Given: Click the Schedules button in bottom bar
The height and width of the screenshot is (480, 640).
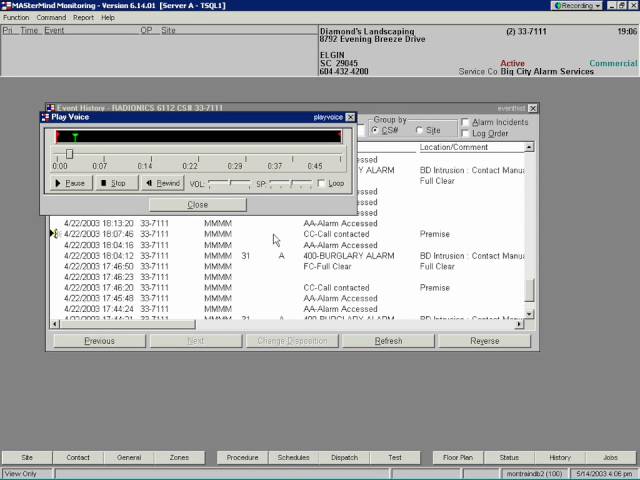Looking at the screenshot, I should [293, 458].
